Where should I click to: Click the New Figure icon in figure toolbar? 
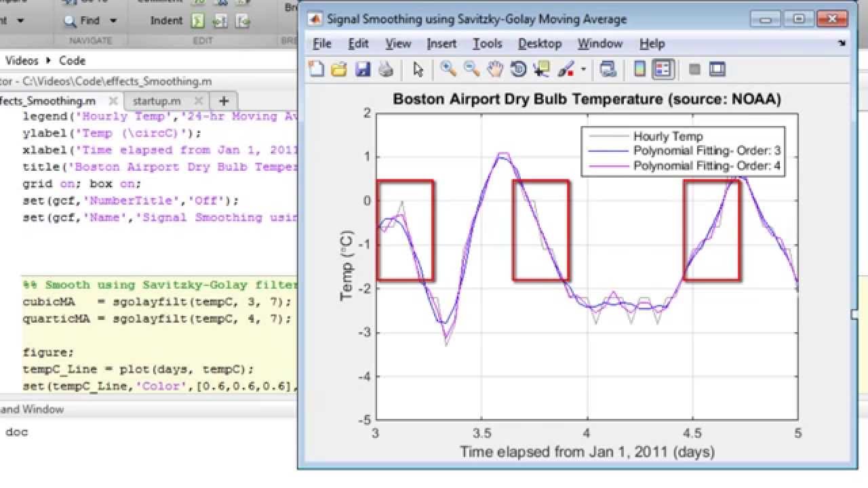click(316, 68)
